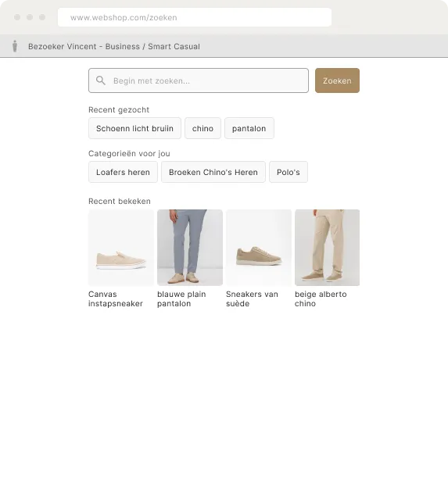Open category 'Loafers heren'
The image size is (448, 486).
(x=123, y=172)
